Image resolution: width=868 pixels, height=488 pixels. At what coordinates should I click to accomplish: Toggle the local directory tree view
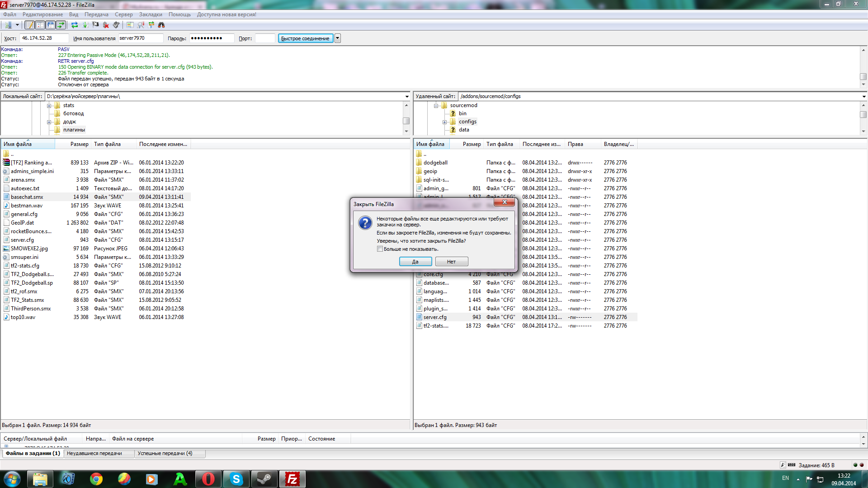pyautogui.click(x=40, y=25)
